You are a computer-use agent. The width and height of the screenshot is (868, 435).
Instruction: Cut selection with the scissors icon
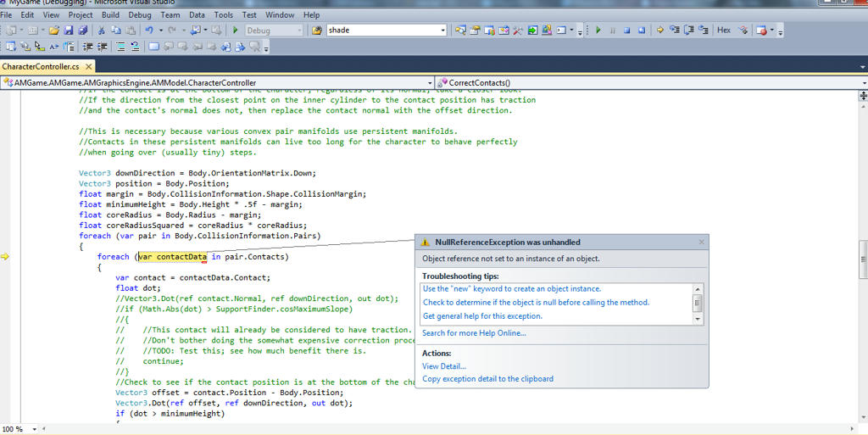102,31
